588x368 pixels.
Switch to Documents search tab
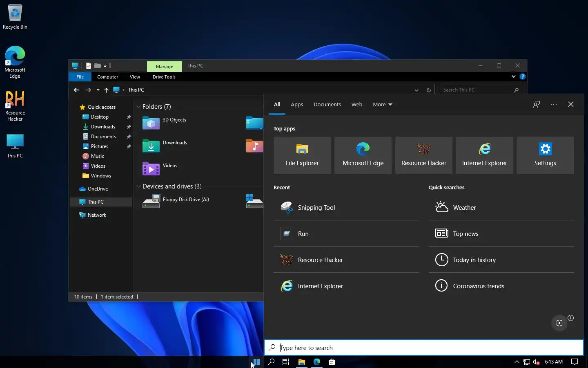(327, 104)
